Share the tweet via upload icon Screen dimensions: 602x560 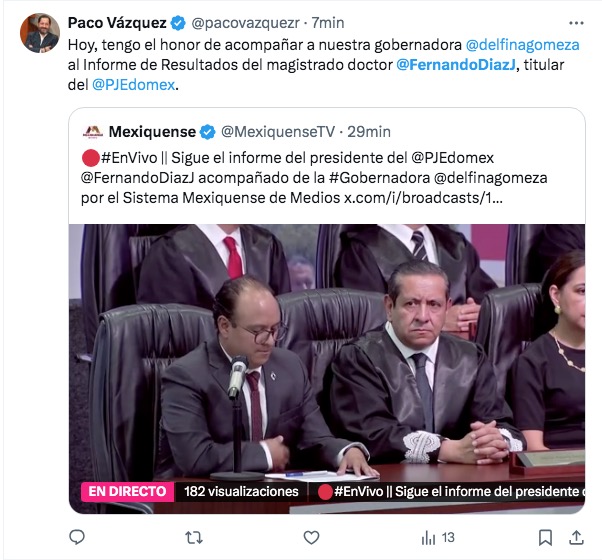coord(576,537)
